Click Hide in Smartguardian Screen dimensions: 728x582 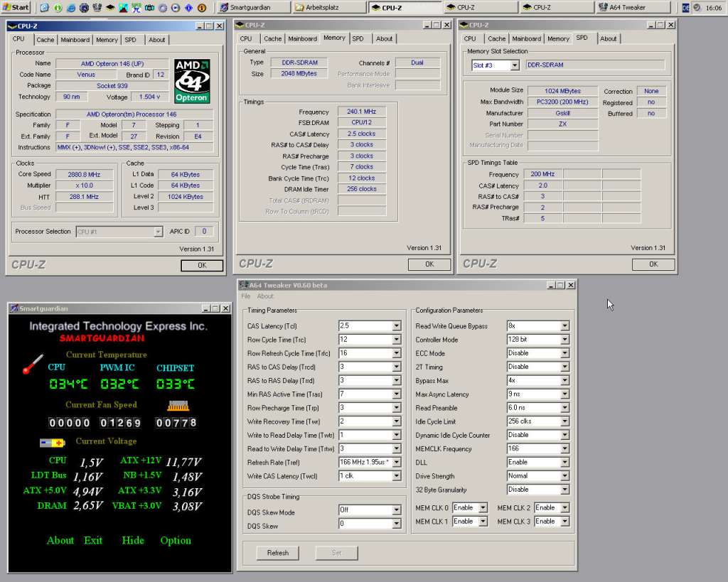click(133, 540)
